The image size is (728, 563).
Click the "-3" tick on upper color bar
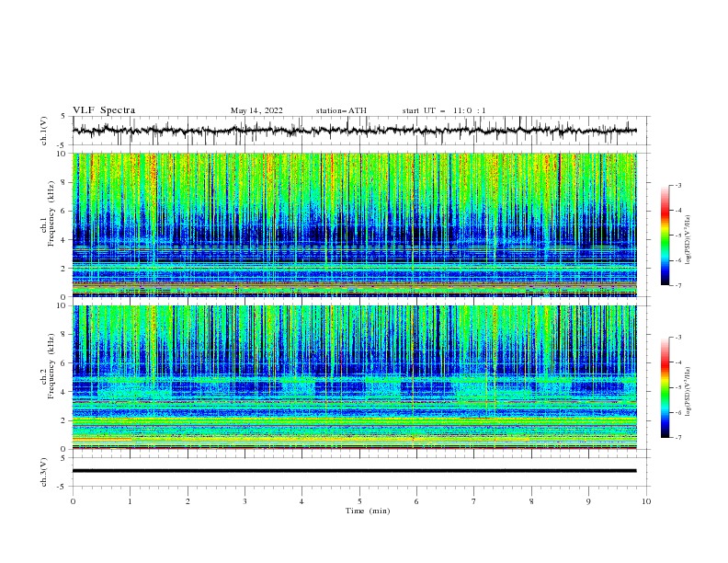pos(678,185)
